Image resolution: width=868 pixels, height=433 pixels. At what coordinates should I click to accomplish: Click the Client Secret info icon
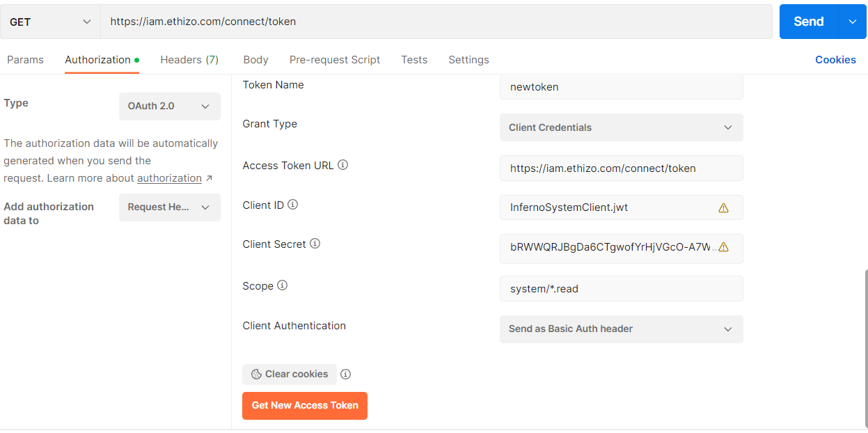315,243
